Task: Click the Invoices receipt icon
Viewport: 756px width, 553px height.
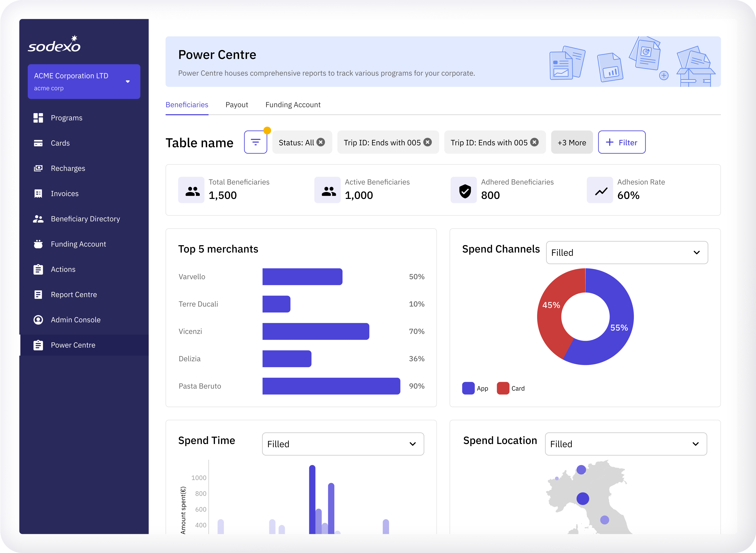Action: pos(38,194)
